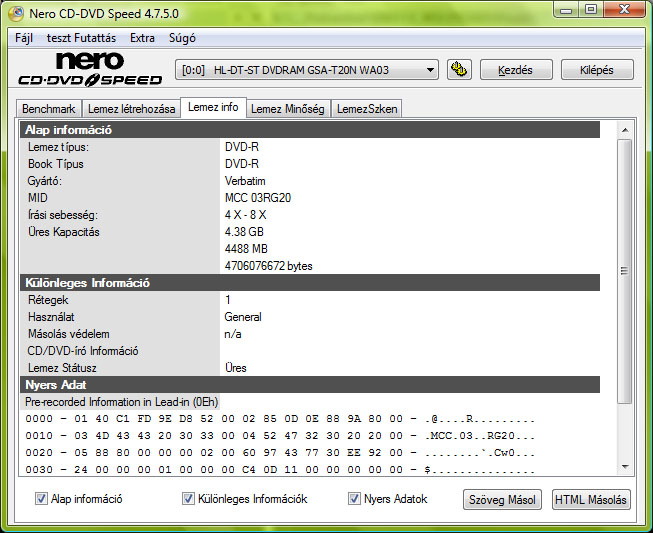Toggle the Nyers Adatok checkbox
Viewport: 653px width, 533px height.
pos(354,498)
